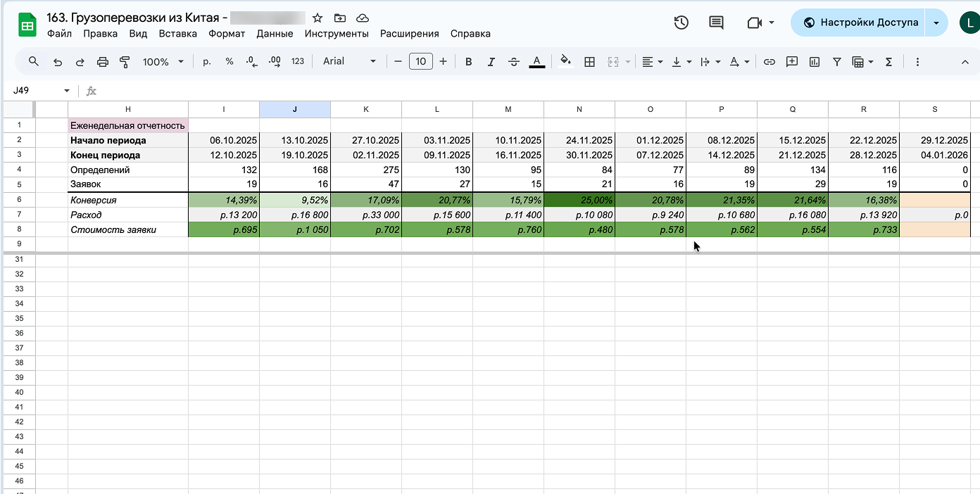The height and width of the screenshot is (494, 980).
Task: Open the zoom 100% dropdown
Action: (x=163, y=62)
